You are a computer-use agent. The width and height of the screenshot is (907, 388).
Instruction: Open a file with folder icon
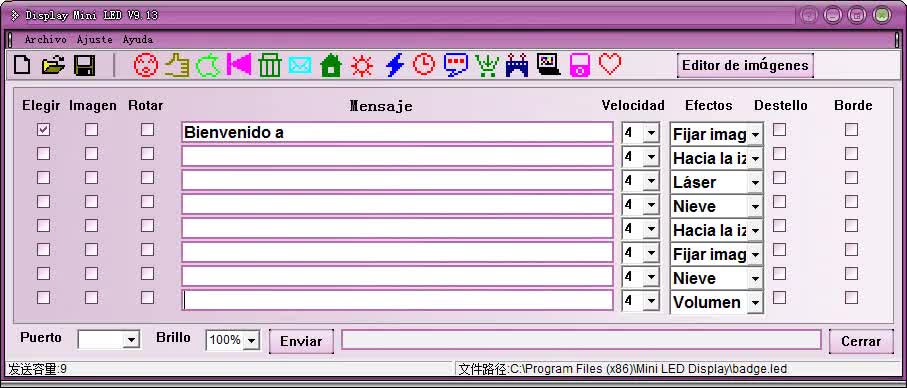(53, 65)
